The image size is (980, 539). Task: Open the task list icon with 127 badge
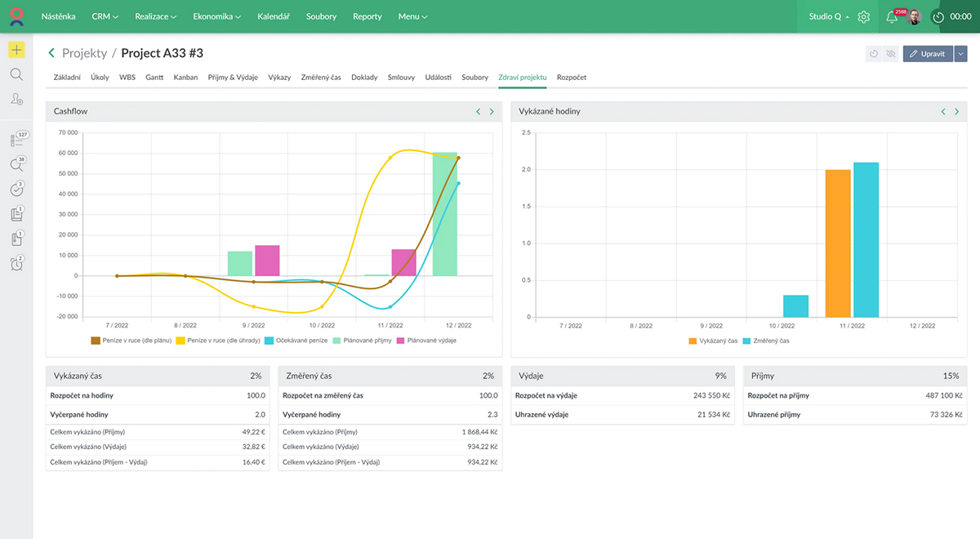tap(17, 140)
